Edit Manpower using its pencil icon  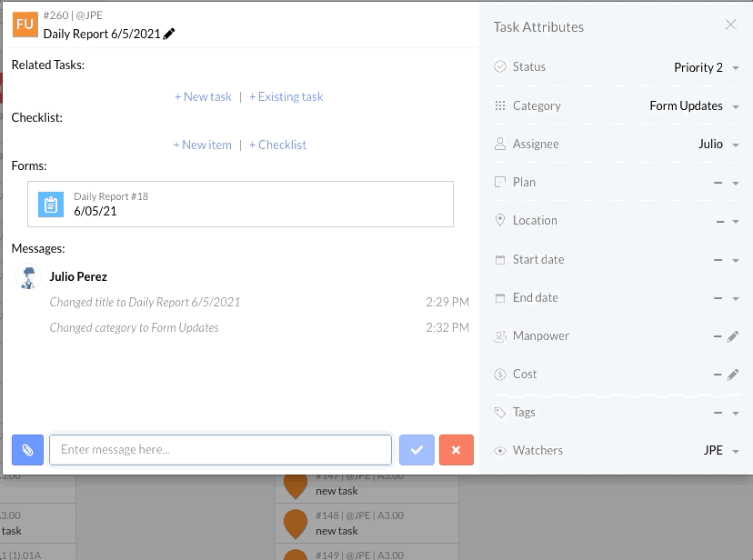[733, 336]
